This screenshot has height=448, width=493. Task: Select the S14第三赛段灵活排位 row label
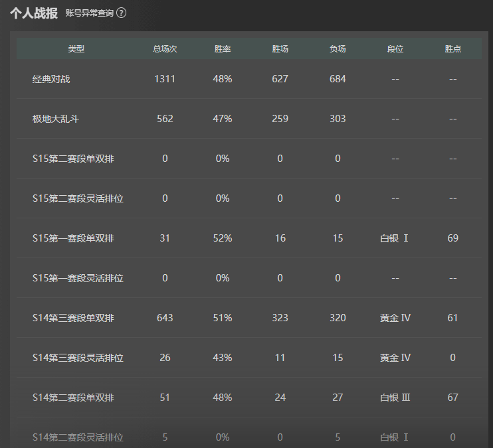[78, 358]
